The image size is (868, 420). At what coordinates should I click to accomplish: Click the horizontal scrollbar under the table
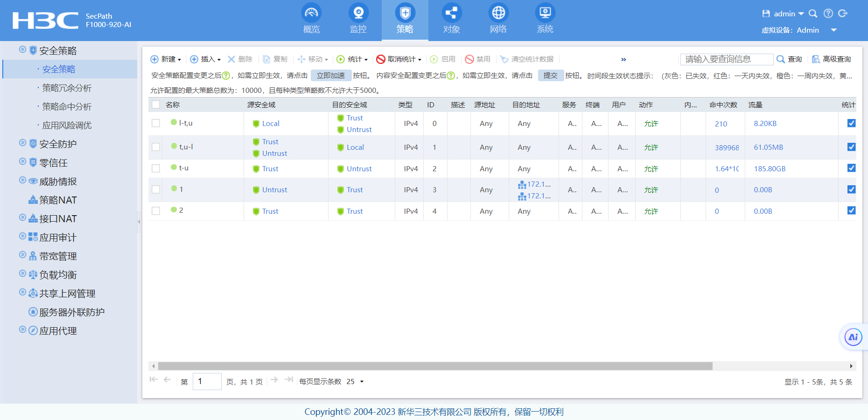pos(435,366)
